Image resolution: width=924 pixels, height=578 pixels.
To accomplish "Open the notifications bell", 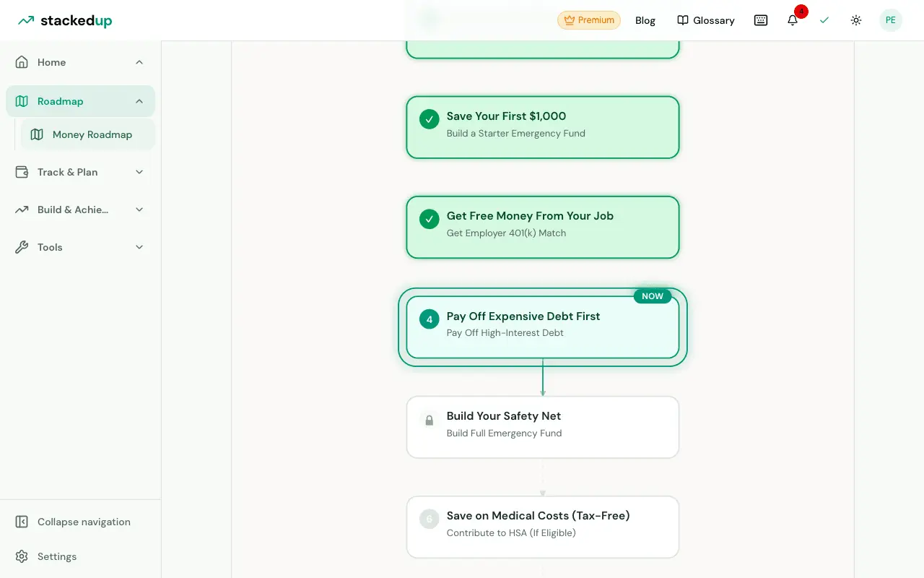I will click(x=793, y=20).
